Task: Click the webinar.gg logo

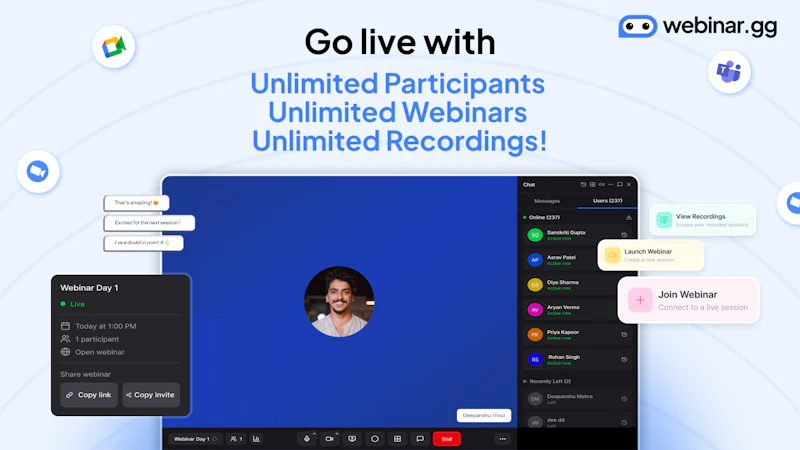Action: click(697, 26)
